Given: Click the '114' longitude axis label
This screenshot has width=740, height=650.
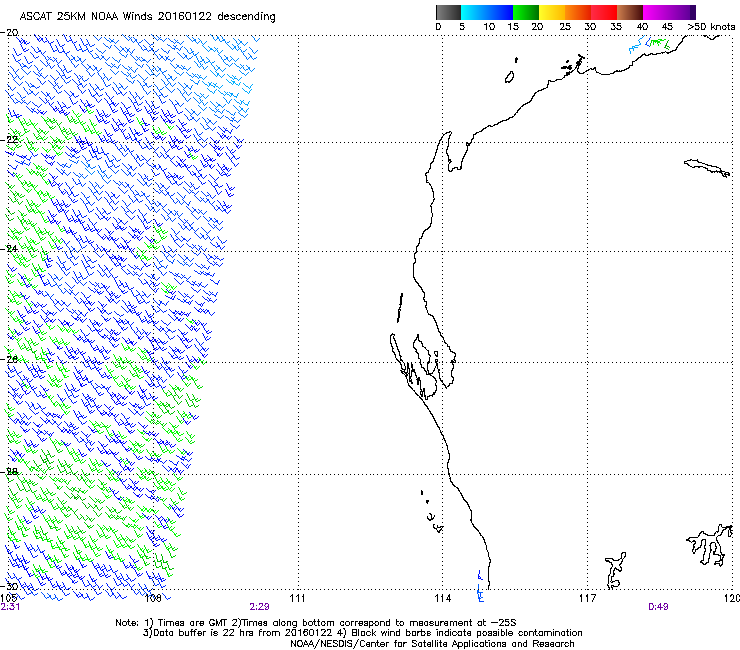Looking at the screenshot, I should click(x=442, y=599).
